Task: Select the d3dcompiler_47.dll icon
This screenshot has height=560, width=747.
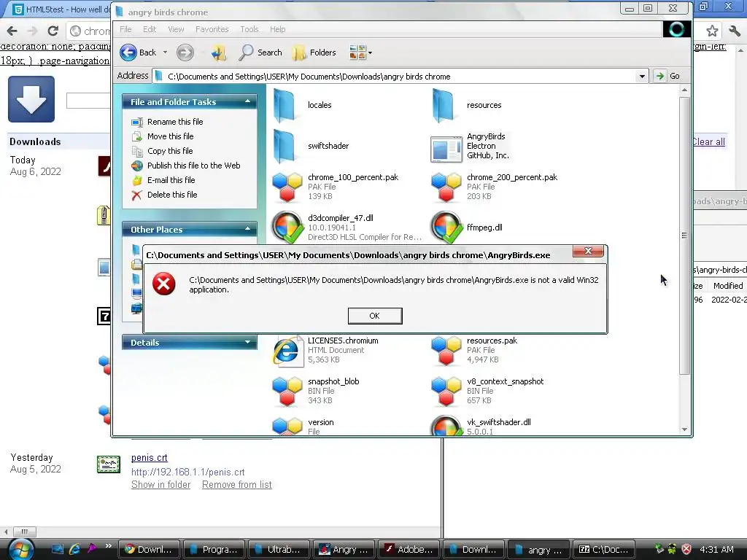Action: [x=287, y=227]
